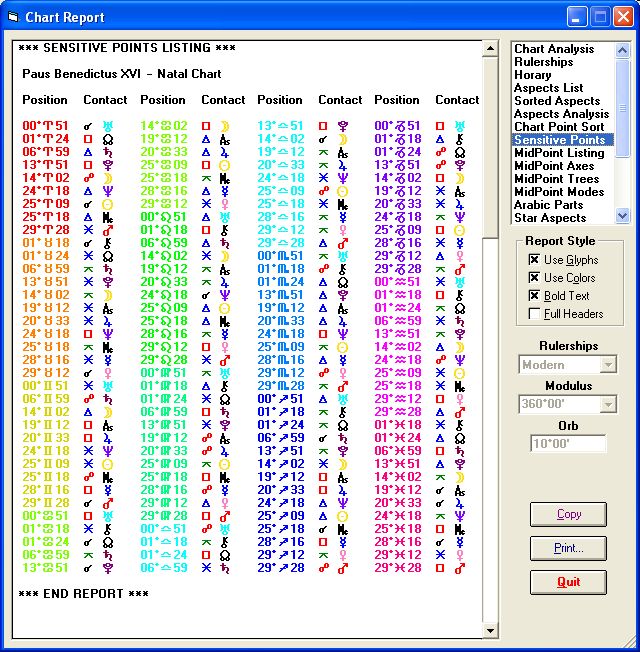This screenshot has width=640, height=652.
Task: Choose Arabic Parts from the report list
Action: click(548, 205)
